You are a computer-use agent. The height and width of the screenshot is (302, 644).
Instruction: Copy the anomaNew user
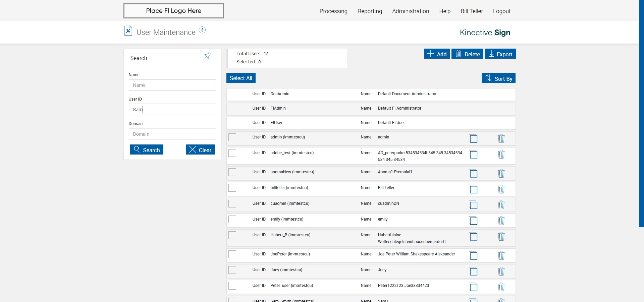coord(473,173)
